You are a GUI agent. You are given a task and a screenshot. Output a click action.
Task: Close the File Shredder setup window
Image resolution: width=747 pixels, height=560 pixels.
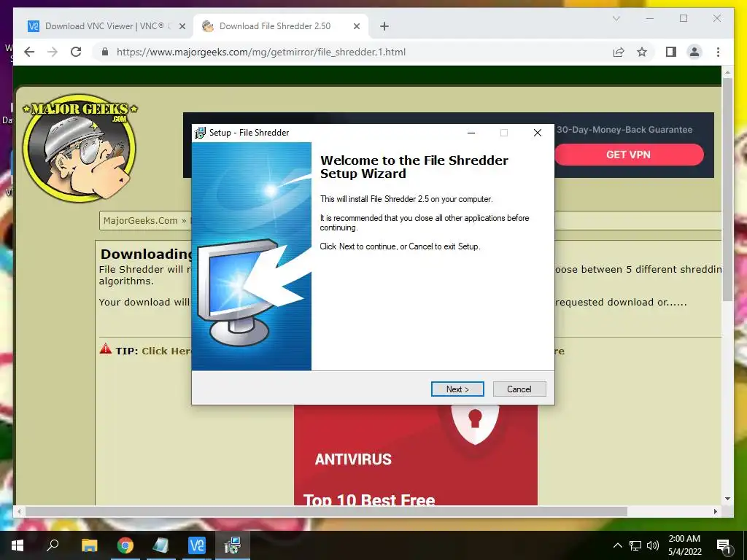[x=538, y=133]
